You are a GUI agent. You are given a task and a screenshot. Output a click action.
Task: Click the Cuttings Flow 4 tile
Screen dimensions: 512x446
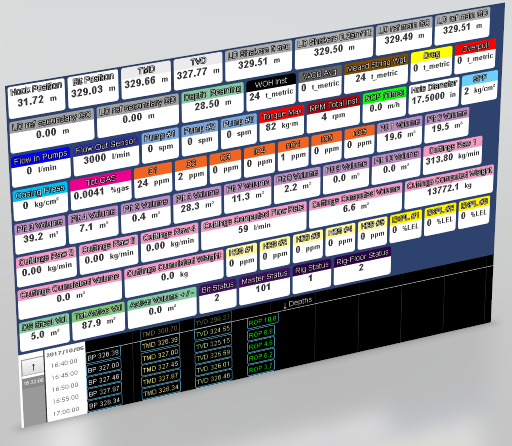[x=169, y=242]
